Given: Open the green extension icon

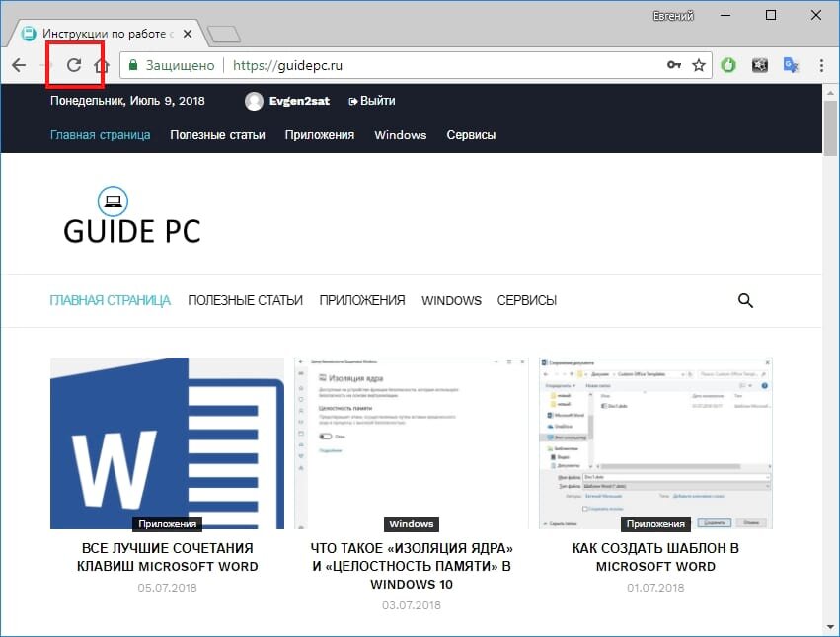Looking at the screenshot, I should click(x=728, y=65).
